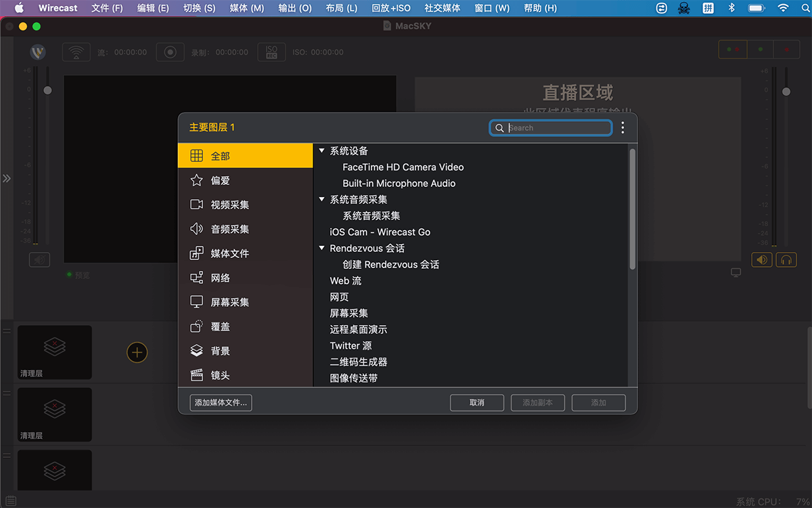Add a new shot with the plus button
This screenshot has height=508, width=812.
[x=137, y=352]
